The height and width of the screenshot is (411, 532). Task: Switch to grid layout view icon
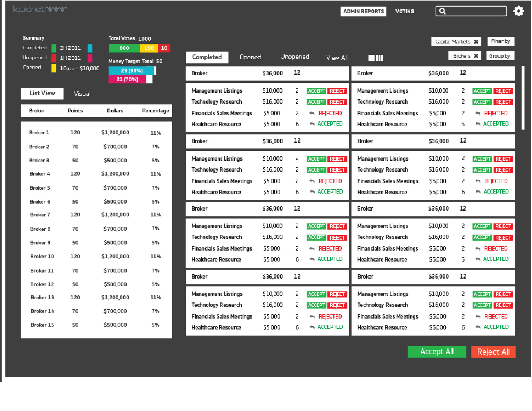tap(379, 58)
